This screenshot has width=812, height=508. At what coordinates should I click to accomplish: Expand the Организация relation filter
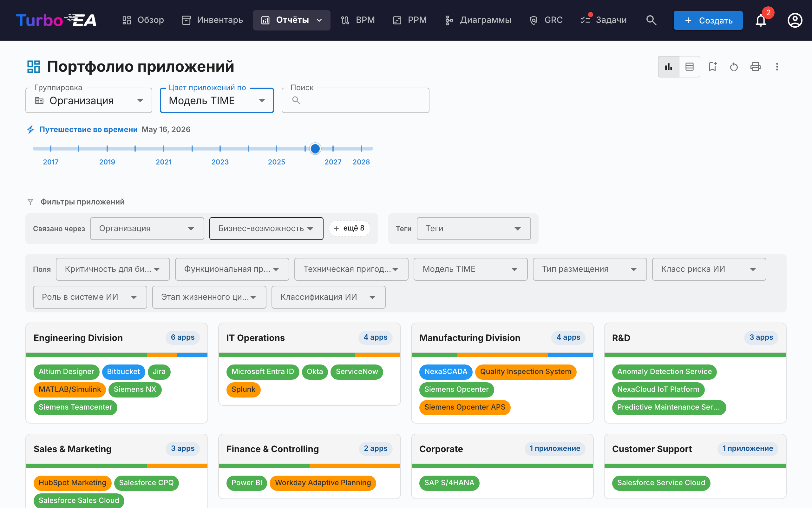tap(147, 229)
